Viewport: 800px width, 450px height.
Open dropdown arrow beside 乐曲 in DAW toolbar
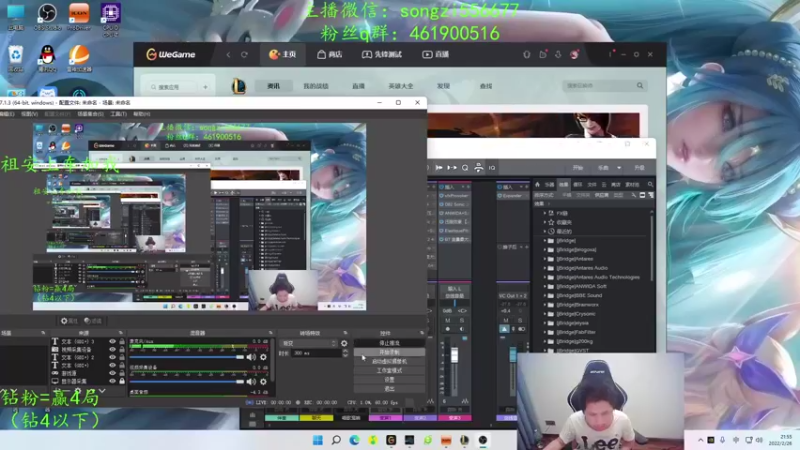pyautogui.click(x=619, y=168)
